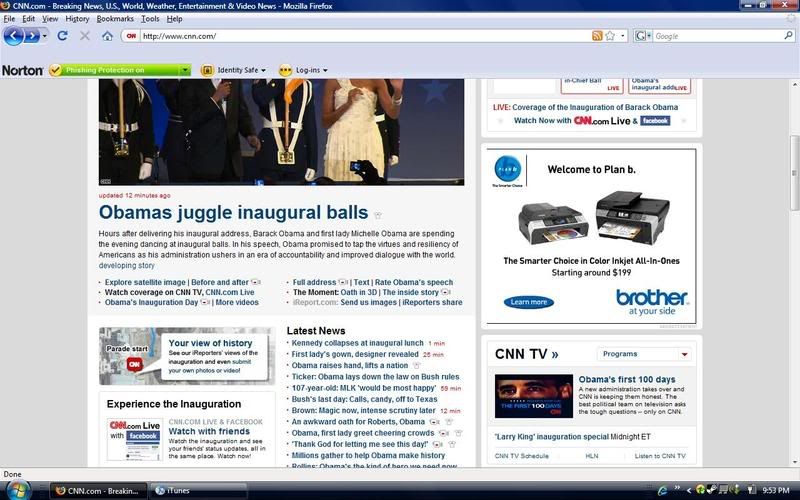800x500 pixels.
Task: Click the video icon beside 'The inside story'
Action: (445, 292)
